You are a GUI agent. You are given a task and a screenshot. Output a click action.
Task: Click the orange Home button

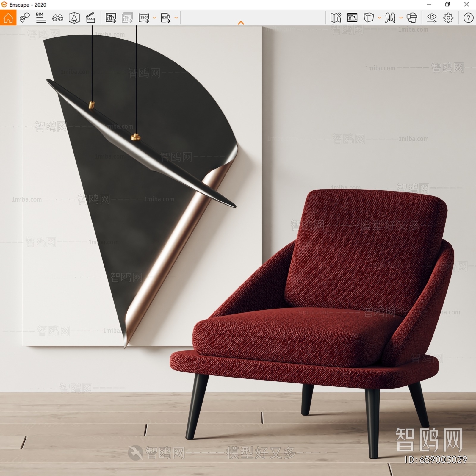tap(8, 18)
